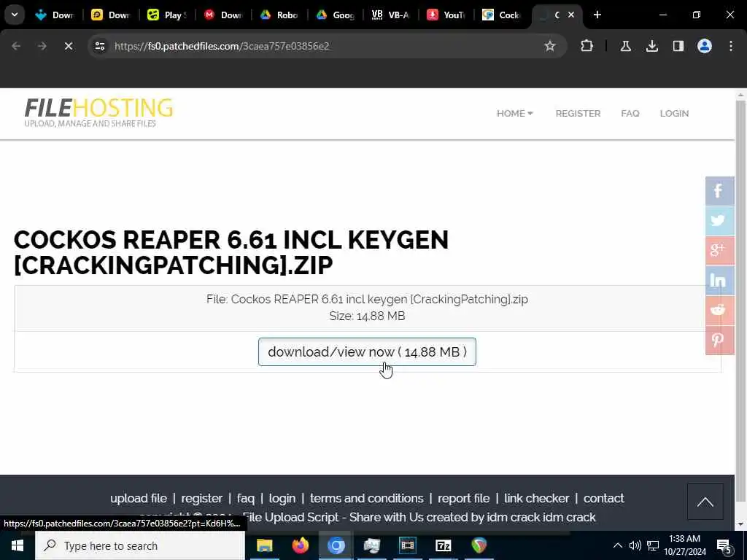
Task: Click the Twitter share icon
Action: [x=719, y=220]
